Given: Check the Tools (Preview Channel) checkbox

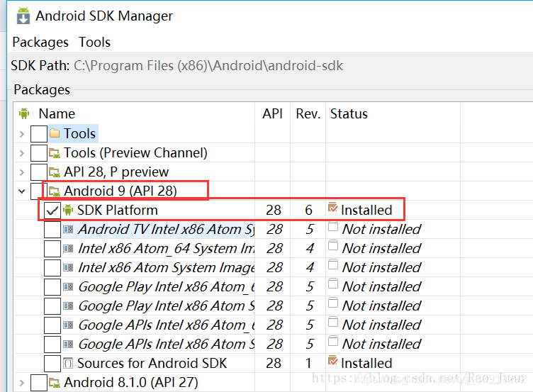Looking at the screenshot, I should (39, 153).
